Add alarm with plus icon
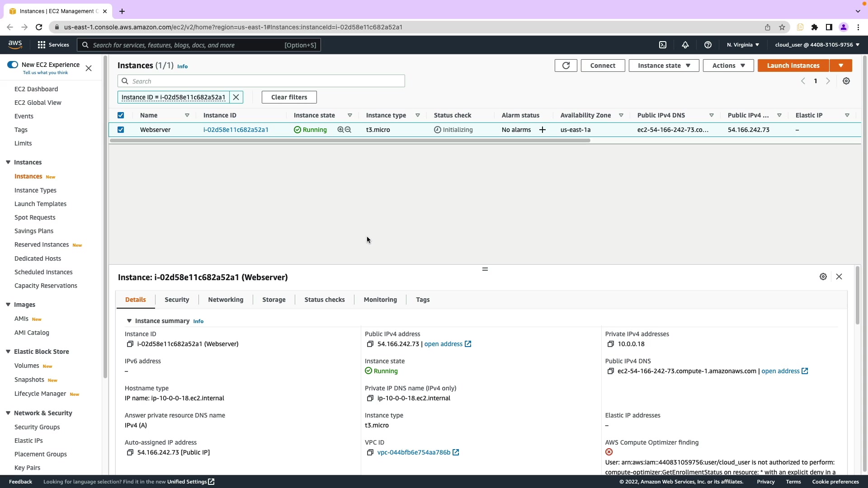Viewport: 868px width, 488px height. coord(542,130)
